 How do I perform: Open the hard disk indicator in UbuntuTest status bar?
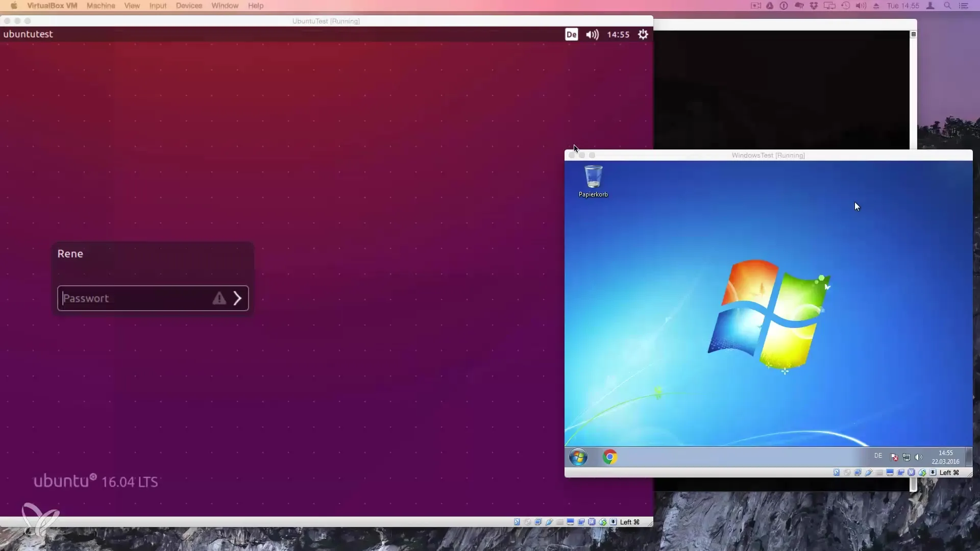517,522
